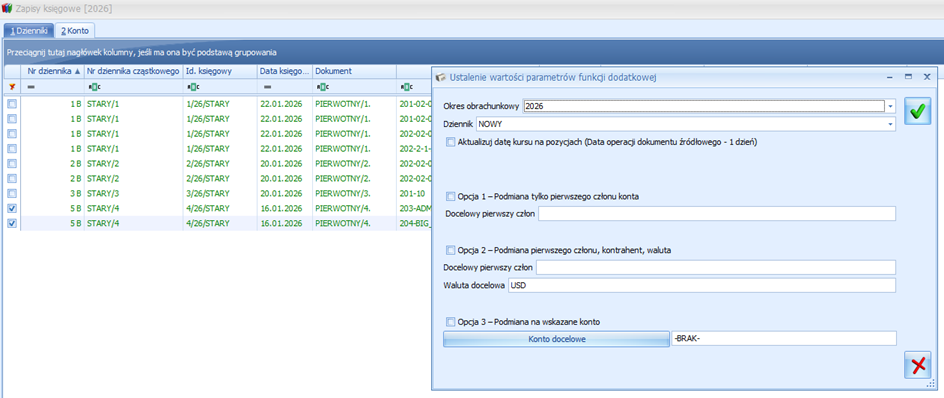
Task: Sort by Data księgo... column header
Action: (285, 71)
